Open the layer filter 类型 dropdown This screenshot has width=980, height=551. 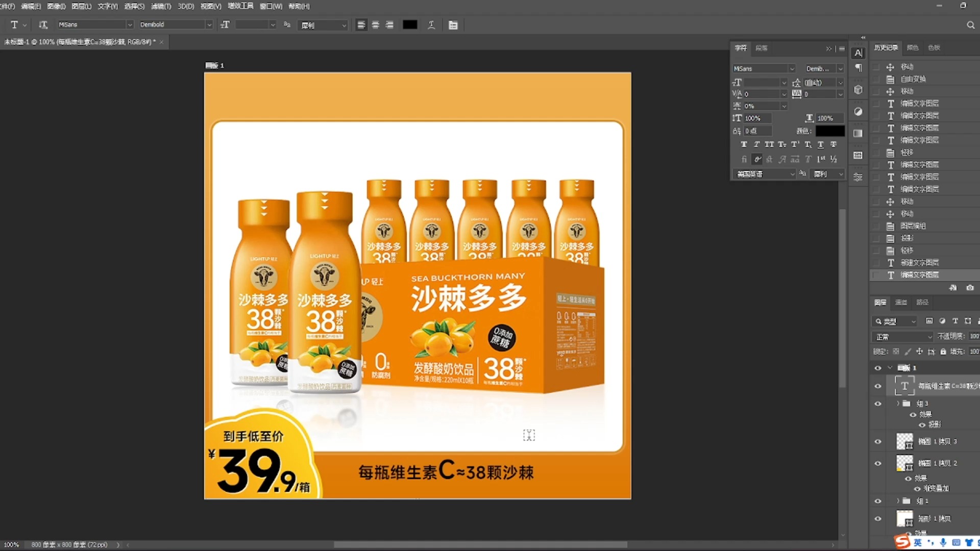[x=894, y=321]
